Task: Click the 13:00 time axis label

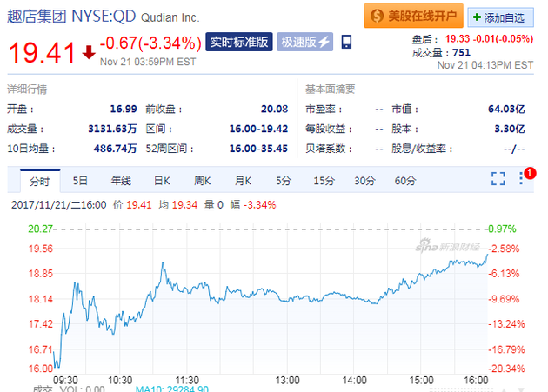Action: (x=287, y=380)
